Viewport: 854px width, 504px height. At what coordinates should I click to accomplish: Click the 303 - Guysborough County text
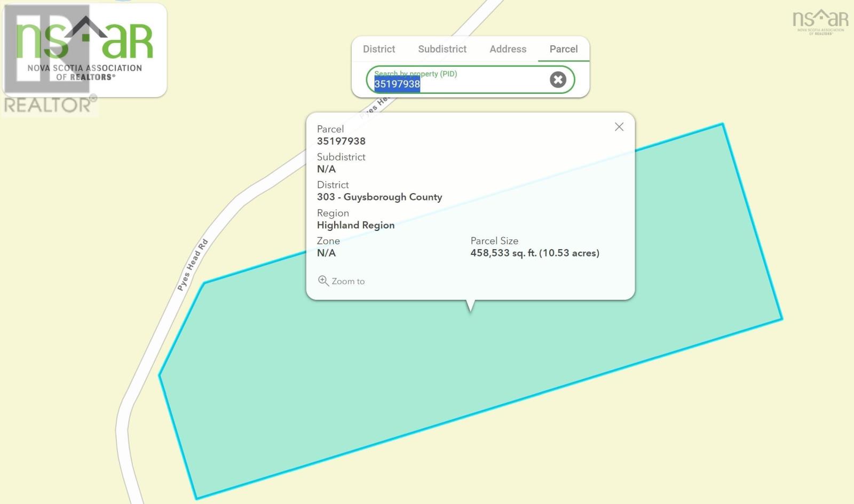coord(379,197)
